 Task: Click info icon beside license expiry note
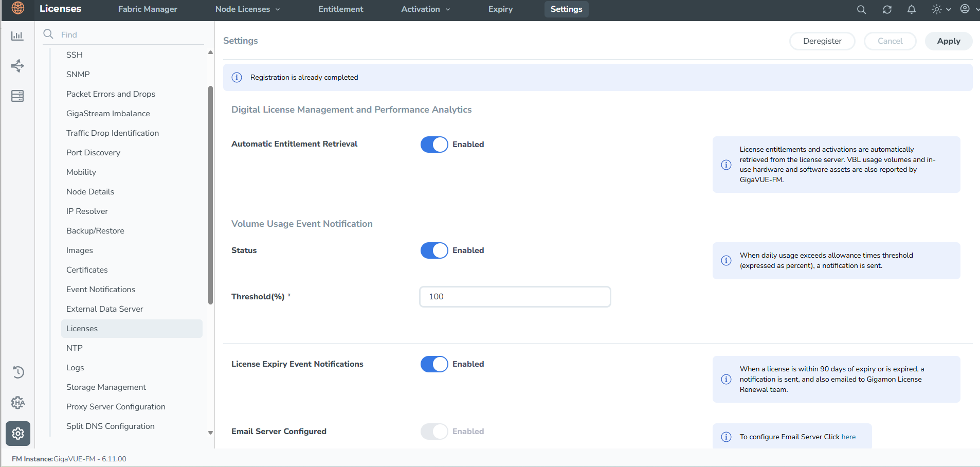726,379
